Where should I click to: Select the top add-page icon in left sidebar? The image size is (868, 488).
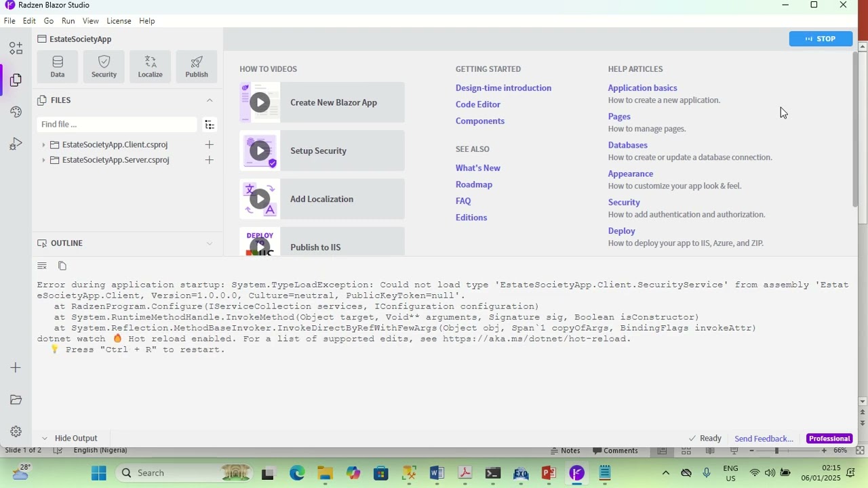(16, 48)
